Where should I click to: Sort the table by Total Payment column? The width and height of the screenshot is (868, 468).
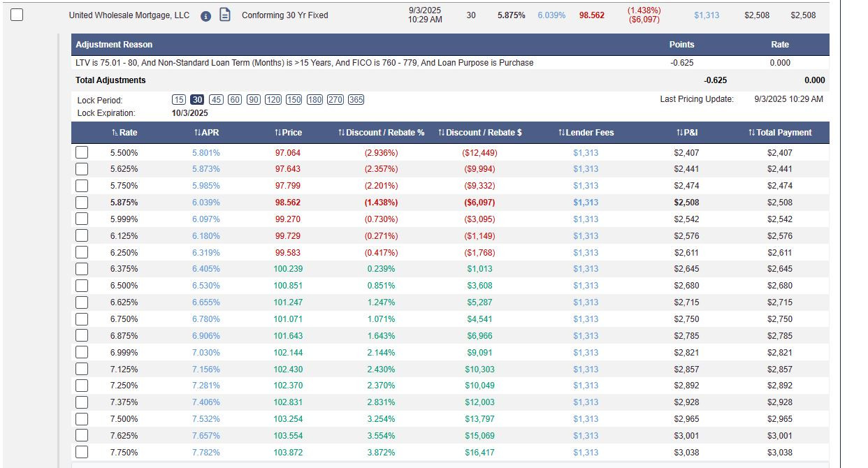[779, 133]
